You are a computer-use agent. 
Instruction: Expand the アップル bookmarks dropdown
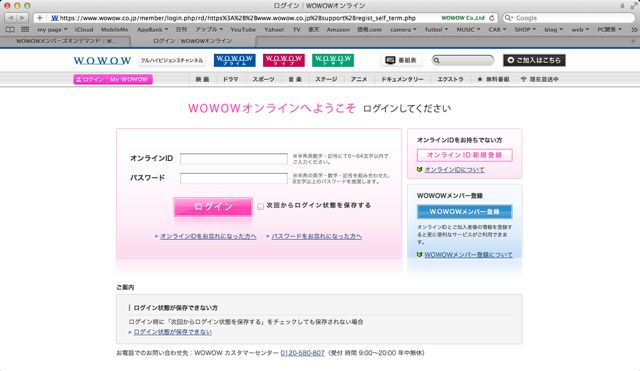point(209,29)
